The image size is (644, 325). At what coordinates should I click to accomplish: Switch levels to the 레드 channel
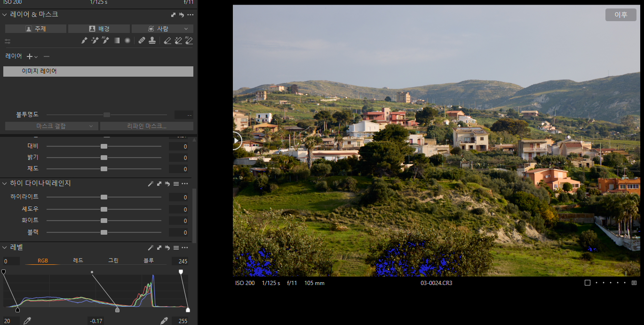(x=78, y=261)
